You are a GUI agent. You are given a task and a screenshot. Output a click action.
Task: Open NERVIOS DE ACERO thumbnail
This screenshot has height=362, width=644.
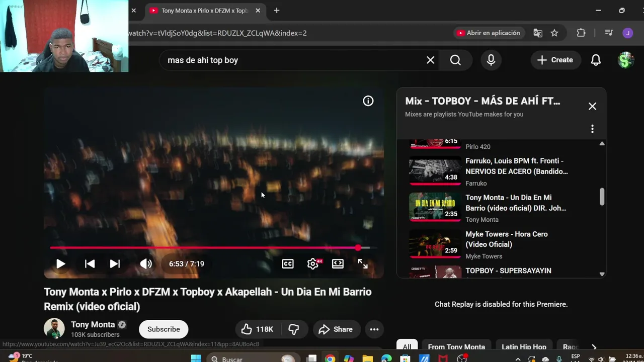tap(435, 171)
